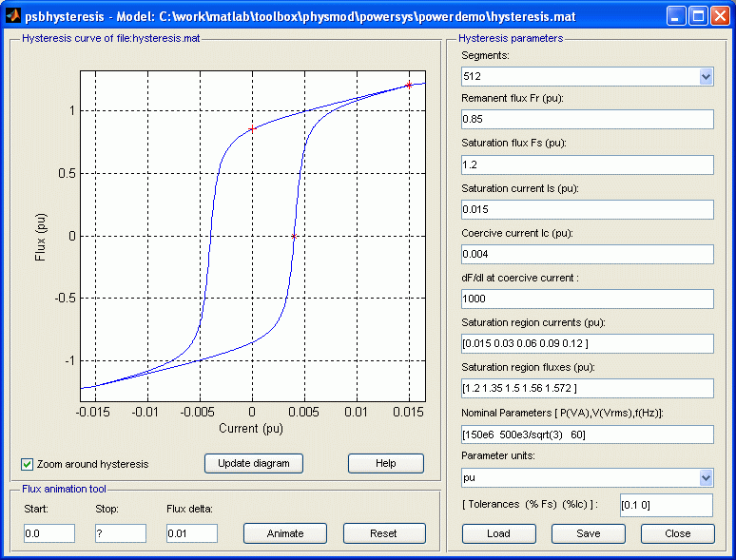Screen dimensions: 736x560
Task: Click the Saturation flux Fs field
Action: pyautogui.click(x=588, y=164)
